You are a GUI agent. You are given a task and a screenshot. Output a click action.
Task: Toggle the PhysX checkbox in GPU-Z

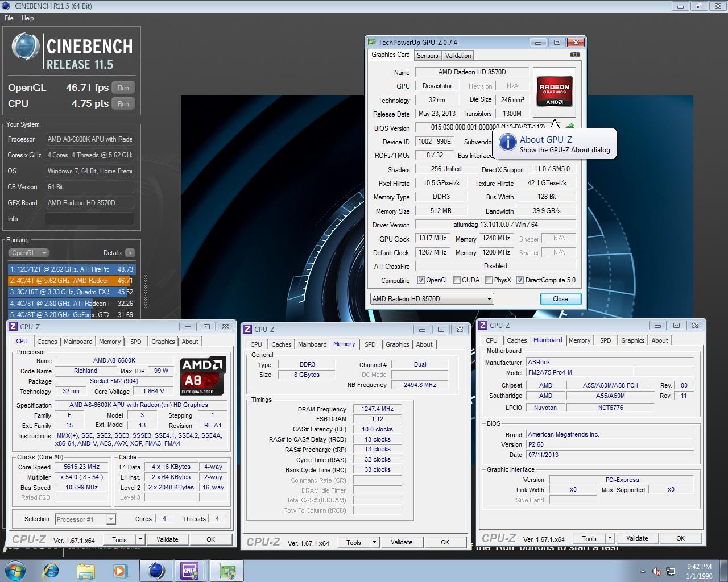pyautogui.click(x=489, y=280)
